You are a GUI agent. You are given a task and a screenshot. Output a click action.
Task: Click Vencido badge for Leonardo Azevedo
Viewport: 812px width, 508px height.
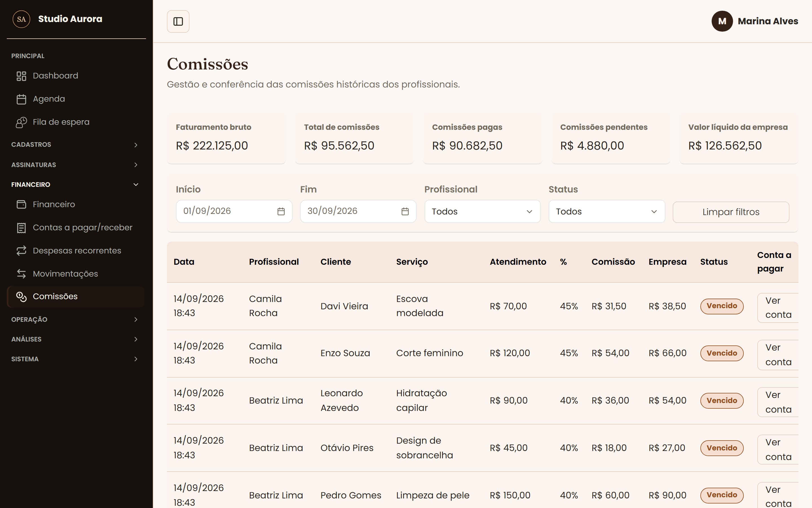(722, 401)
